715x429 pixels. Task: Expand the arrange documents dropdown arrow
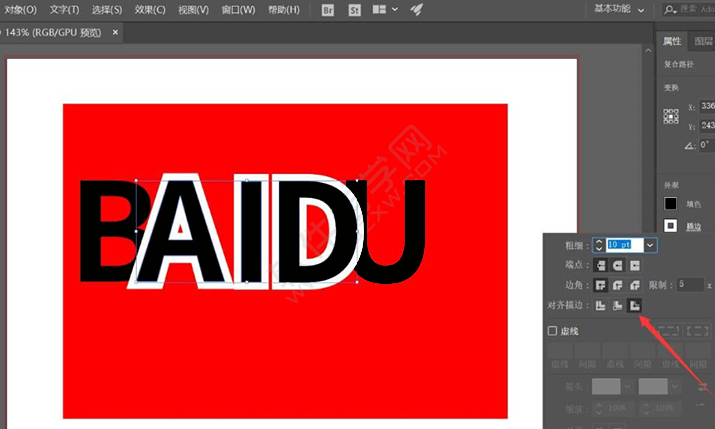click(x=395, y=9)
